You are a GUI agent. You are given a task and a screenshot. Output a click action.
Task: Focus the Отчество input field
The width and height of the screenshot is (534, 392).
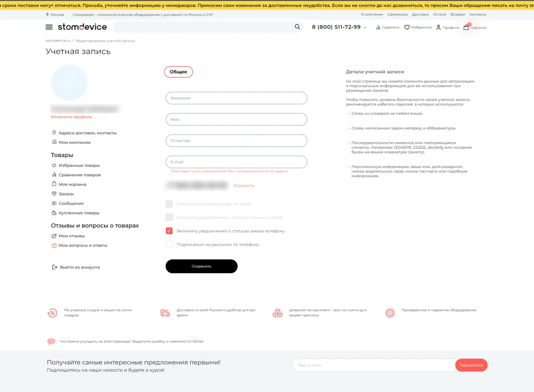[236, 140]
